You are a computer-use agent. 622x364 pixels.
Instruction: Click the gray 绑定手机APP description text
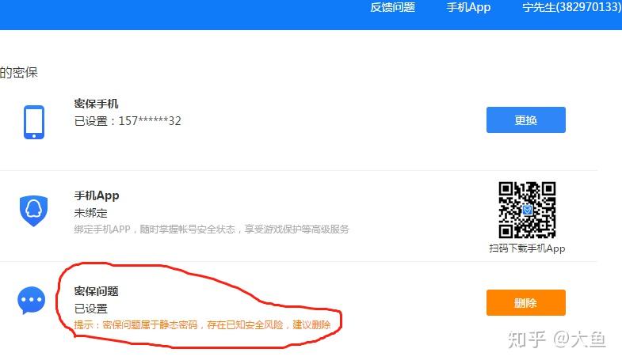pyautogui.click(x=212, y=229)
